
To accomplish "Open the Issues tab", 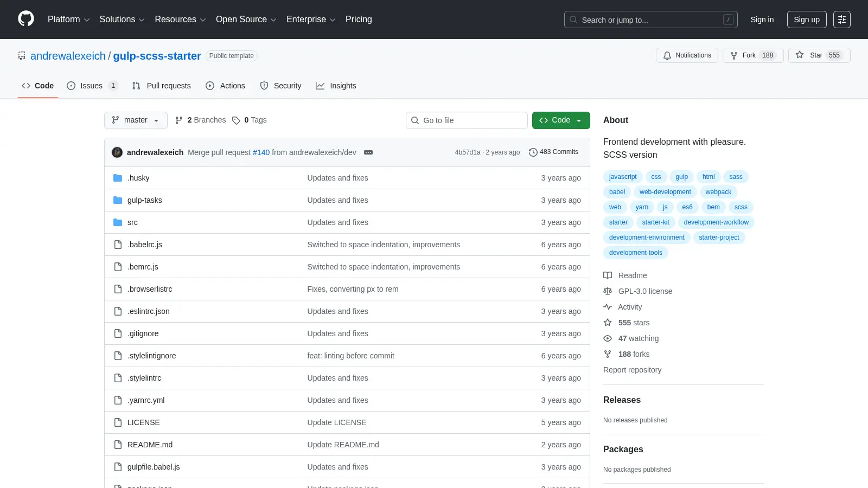I will tap(92, 86).
